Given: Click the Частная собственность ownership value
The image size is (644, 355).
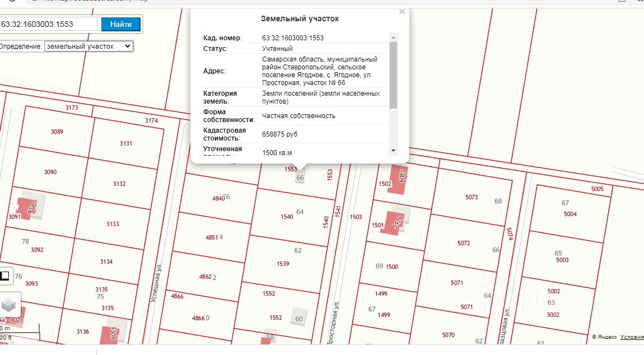Looking at the screenshot, I should point(298,116).
